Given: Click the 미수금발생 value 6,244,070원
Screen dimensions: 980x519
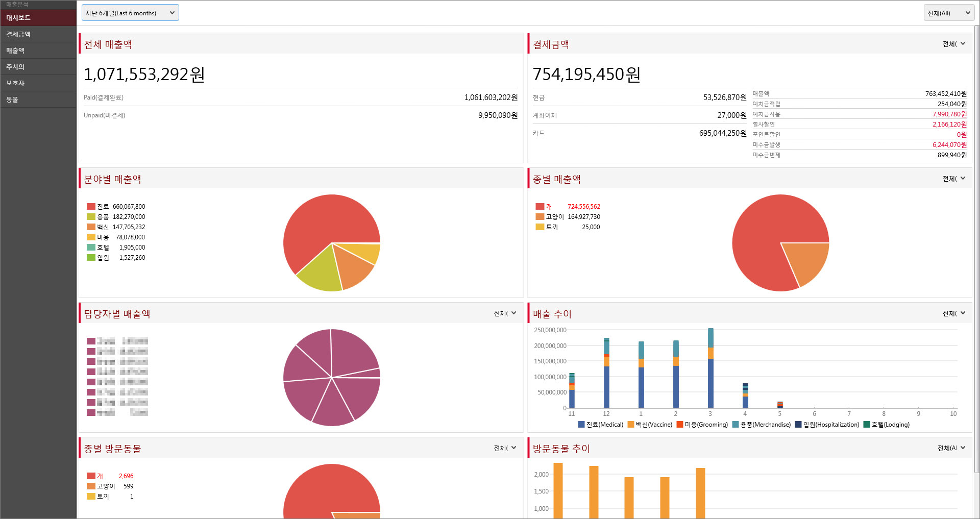Looking at the screenshot, I should (x=949, y=145).
